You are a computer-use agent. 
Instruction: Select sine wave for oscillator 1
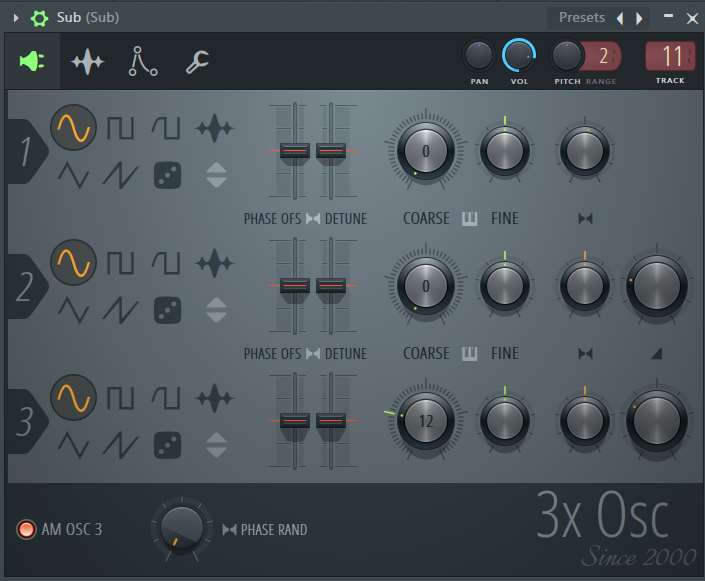73,128
